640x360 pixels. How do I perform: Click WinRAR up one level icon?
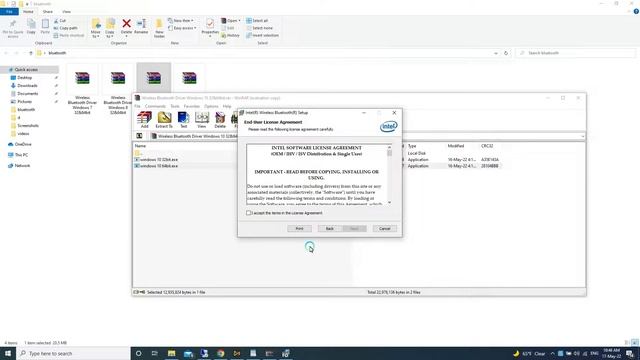coord(139,136)
